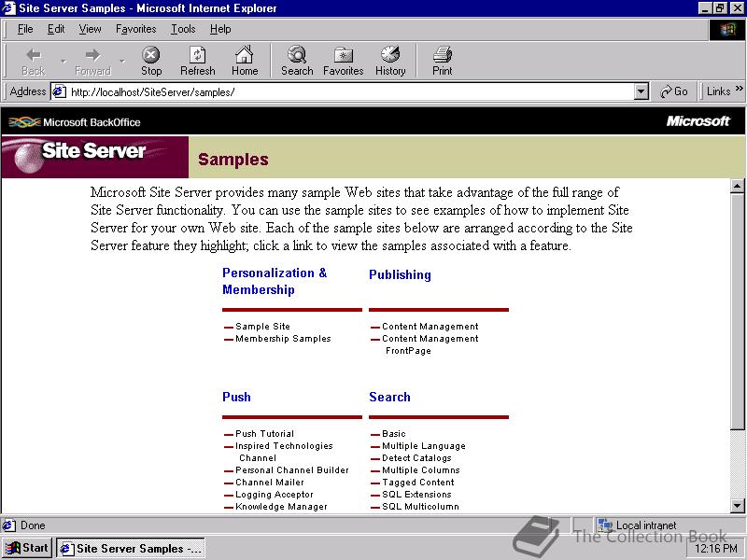Open the SQL Multicolumn link
Image resolution: width=747 pixels, height=560 pixels.
pos(420,507)
